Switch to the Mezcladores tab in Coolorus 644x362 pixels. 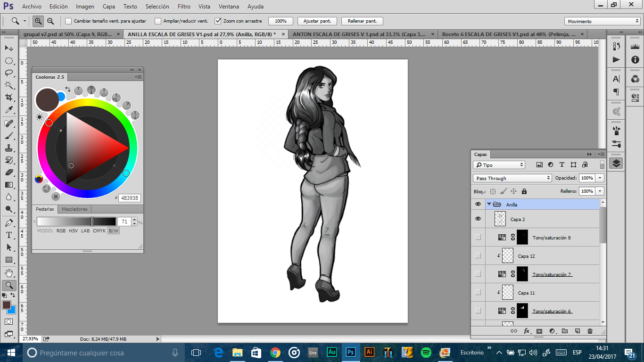(x=74, y=209)
